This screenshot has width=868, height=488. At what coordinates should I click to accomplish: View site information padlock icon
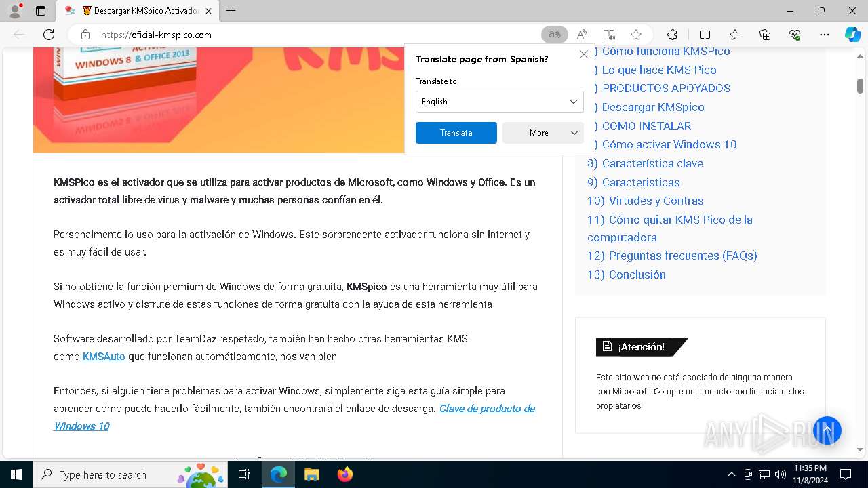(85, 35)
